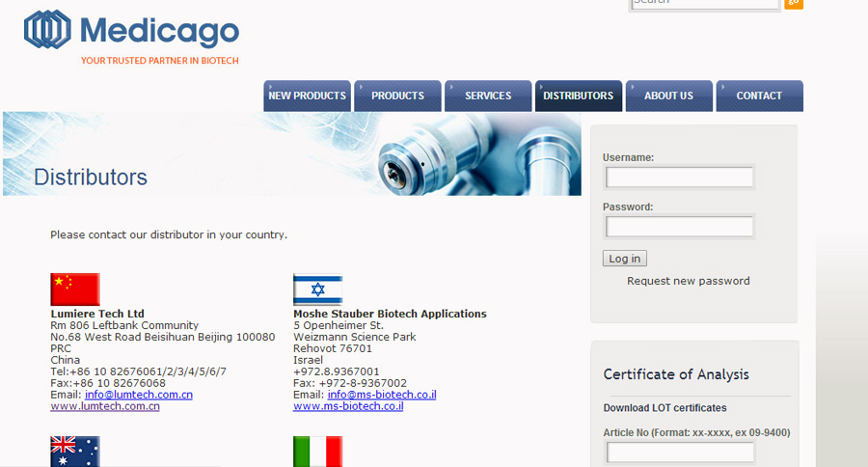The width and height of the screenshot is (868, 467).
Task: Open the About Us page
Action: 668,96
